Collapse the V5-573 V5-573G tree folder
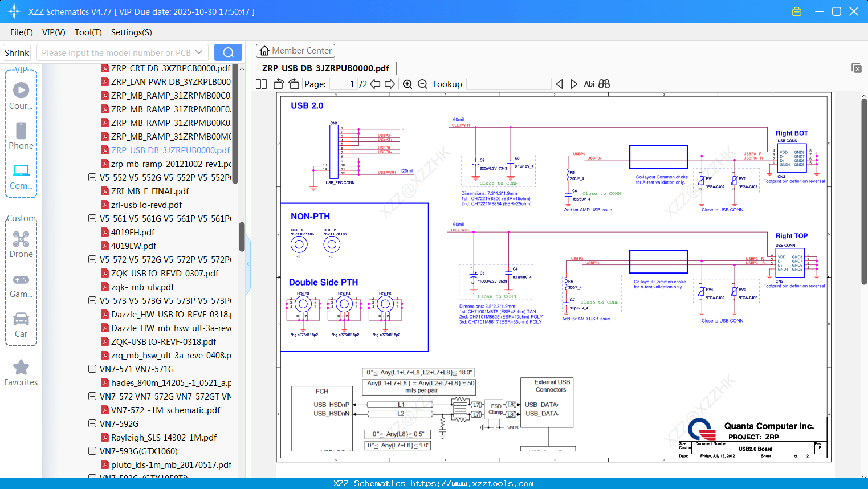Screen dimensions: 868x489 [x=92, y=300]
